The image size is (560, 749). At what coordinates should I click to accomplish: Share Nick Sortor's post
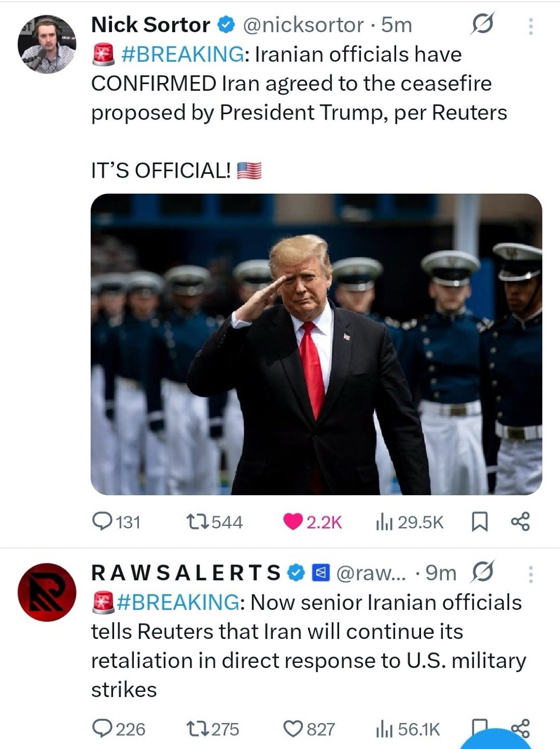[520, 522]
